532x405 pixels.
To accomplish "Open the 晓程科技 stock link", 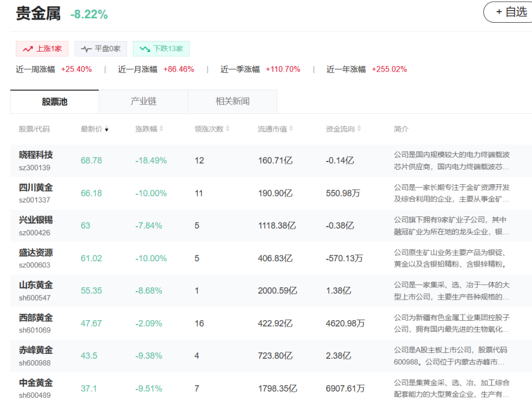I will (36, 155).
